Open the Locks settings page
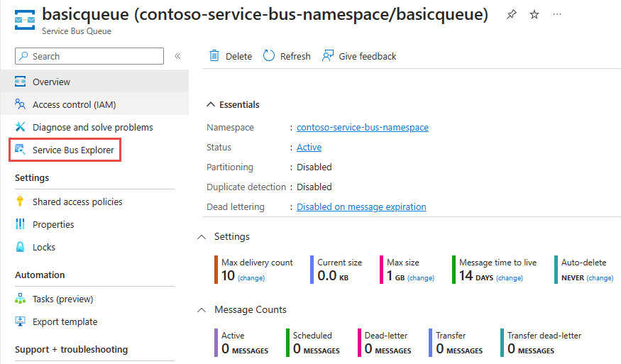 pyautogui.click(x=43, y=248)
